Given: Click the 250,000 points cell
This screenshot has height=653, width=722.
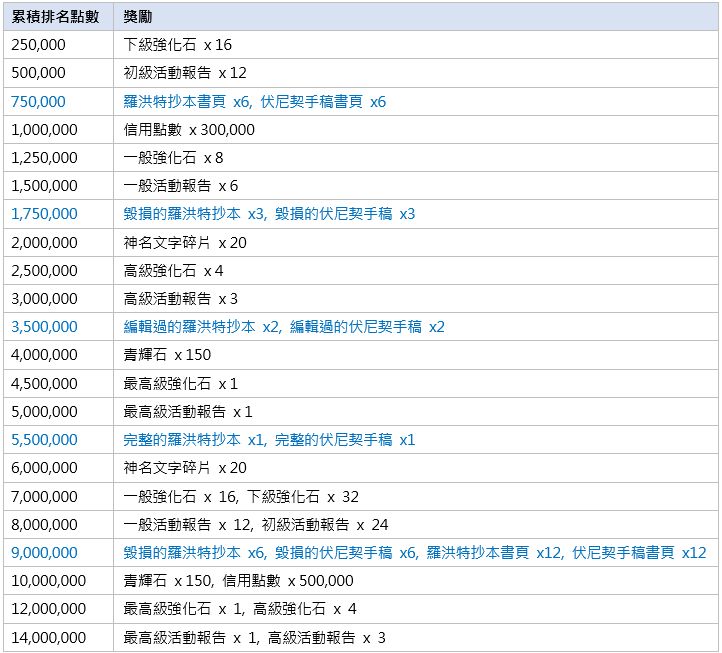Looking at the screenshot, I should [58, 45].
